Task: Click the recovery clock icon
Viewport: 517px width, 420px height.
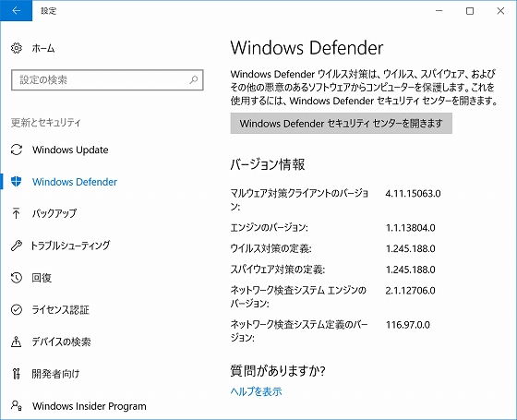Action: 17,278
